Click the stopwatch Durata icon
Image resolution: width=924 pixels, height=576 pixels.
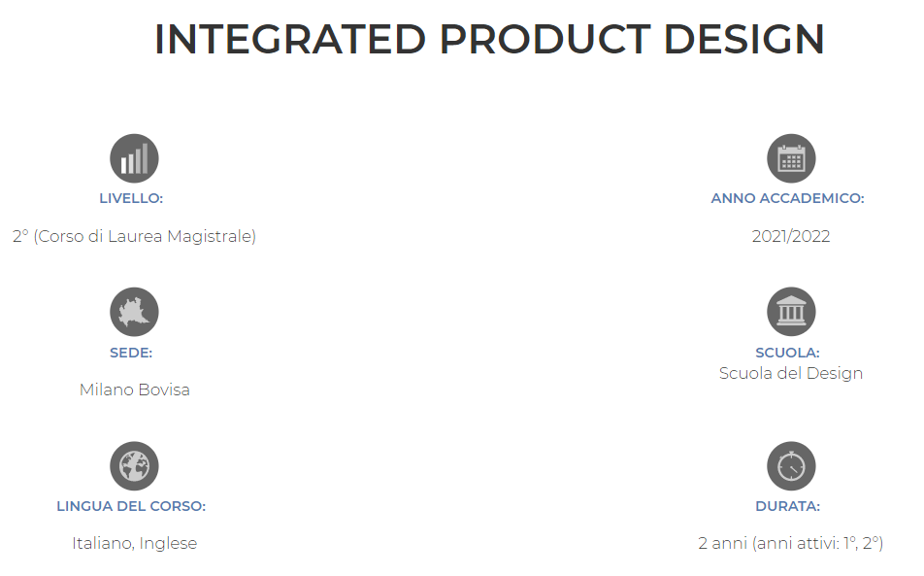tap(791, 465)
